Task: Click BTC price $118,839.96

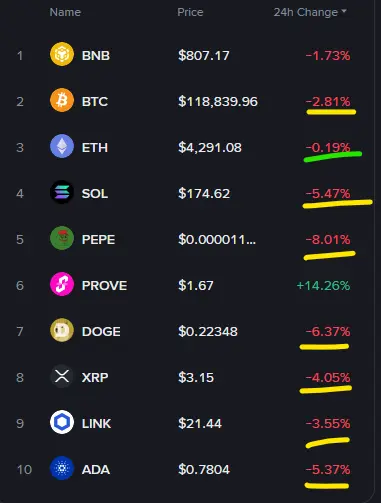Action: click(x=218, y=102)
